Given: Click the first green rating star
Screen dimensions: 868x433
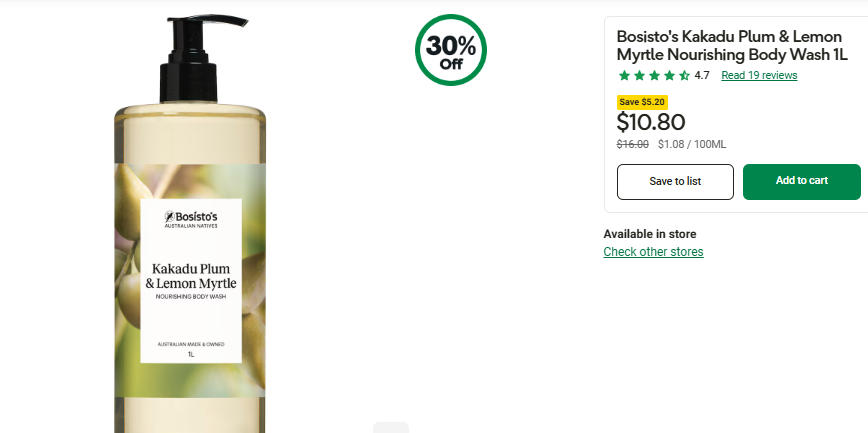Looking at the screenshot, I should (624, 75).
